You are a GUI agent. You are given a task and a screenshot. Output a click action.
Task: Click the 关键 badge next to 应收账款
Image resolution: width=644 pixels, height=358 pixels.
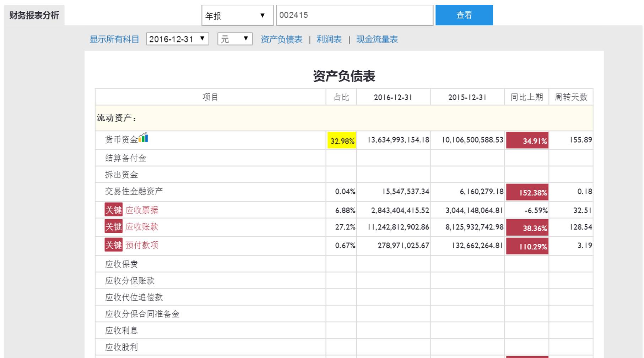pyautogui.click(x=114, y=227)
